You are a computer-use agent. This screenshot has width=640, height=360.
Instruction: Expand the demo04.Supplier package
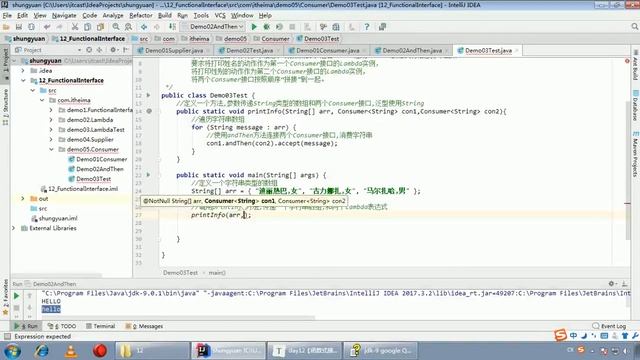click(x=51, y=139)
